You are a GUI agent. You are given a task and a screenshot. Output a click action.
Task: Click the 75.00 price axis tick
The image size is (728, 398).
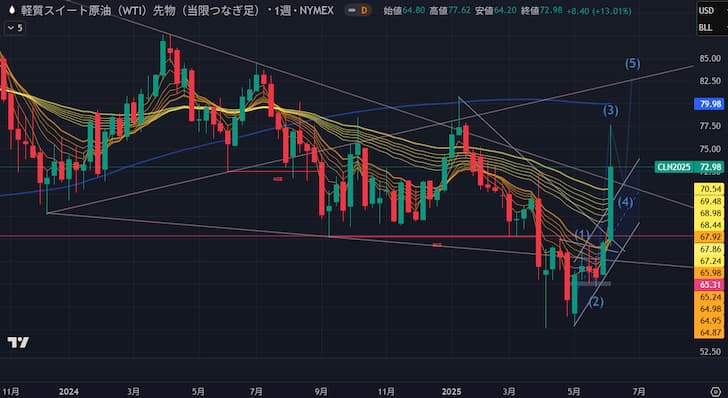click(710, 149)
